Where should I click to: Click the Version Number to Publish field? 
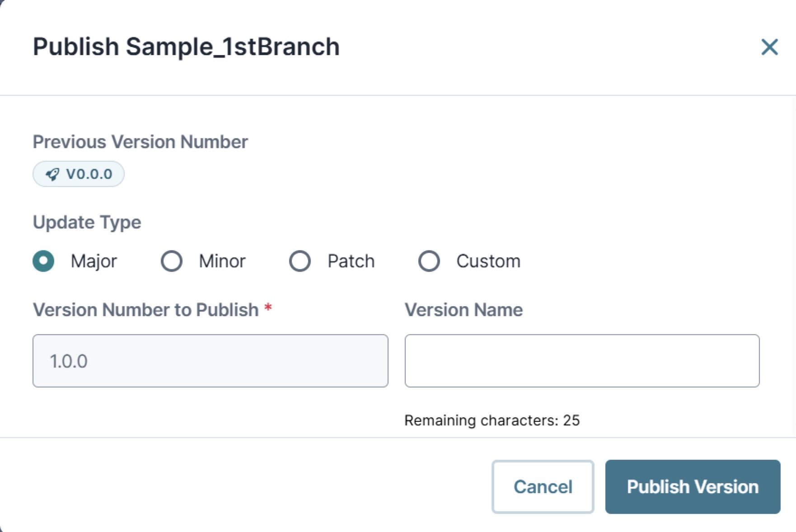click(x=210, y=360)
